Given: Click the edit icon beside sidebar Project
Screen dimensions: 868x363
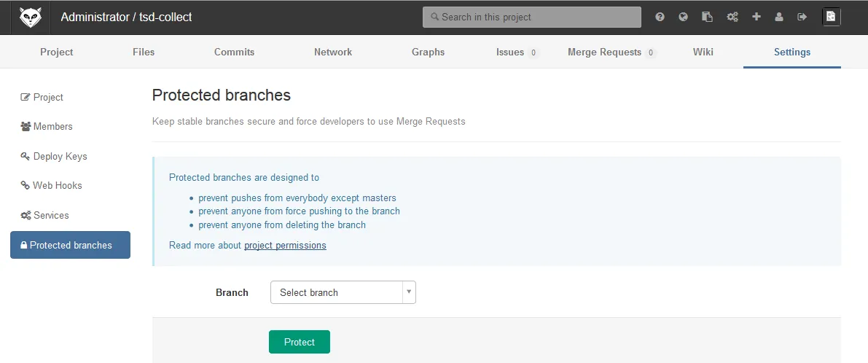Looking at the screenshot, I should [x=25, y=98].
